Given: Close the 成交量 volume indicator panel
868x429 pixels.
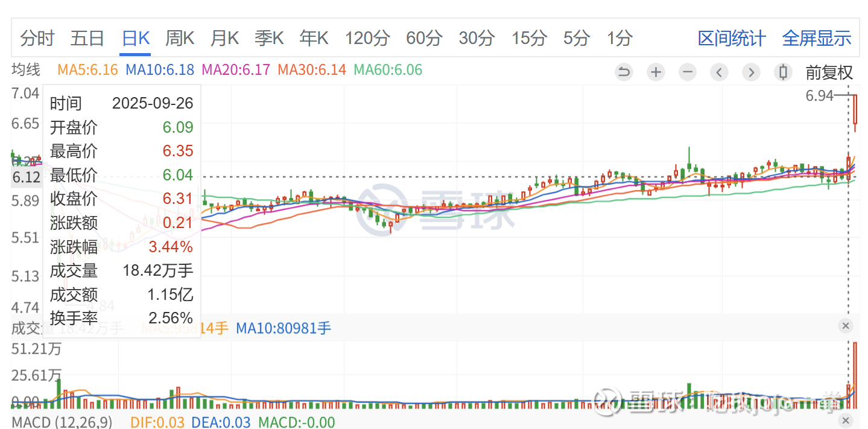Looking at the screenshot, I should pyautogui.click(x=846, y=326).
